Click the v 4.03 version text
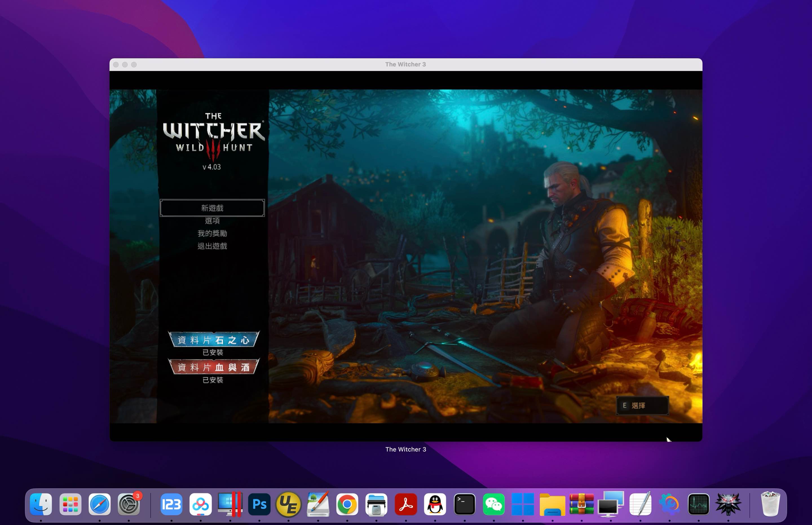812x525 pixels. [x=212, y=167]
